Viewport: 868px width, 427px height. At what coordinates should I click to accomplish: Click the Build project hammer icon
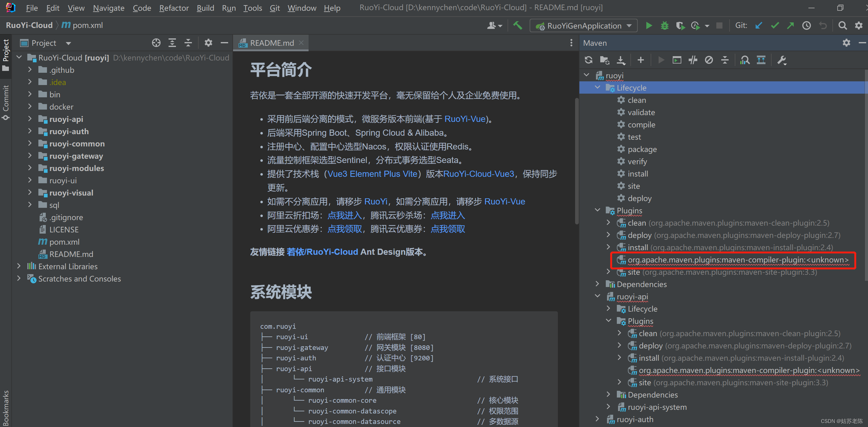518,25
